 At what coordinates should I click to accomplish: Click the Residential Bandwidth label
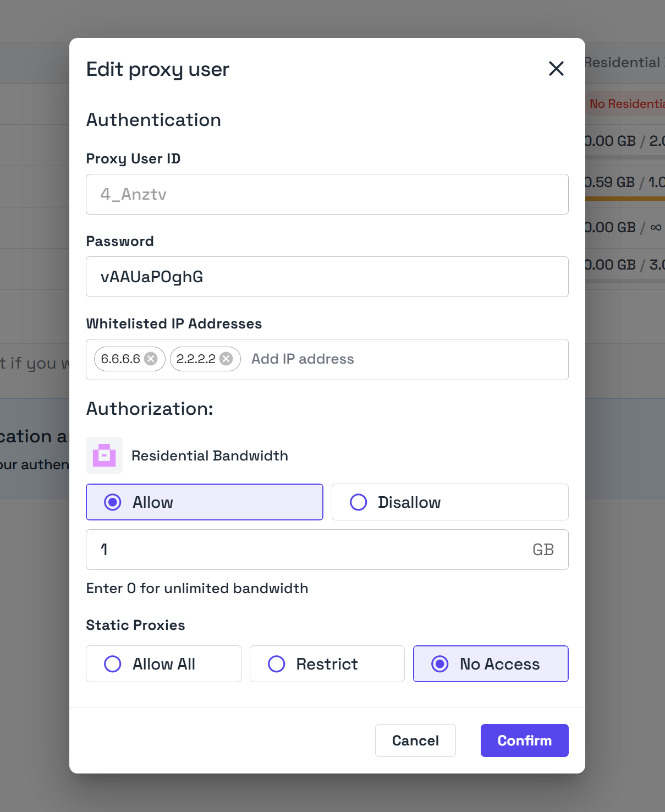tap(210, 456)
